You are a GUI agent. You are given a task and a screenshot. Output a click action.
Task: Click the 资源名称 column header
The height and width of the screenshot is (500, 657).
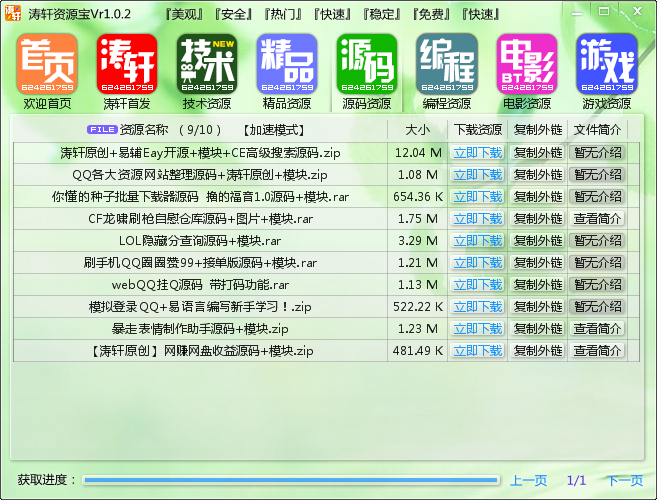144,130
